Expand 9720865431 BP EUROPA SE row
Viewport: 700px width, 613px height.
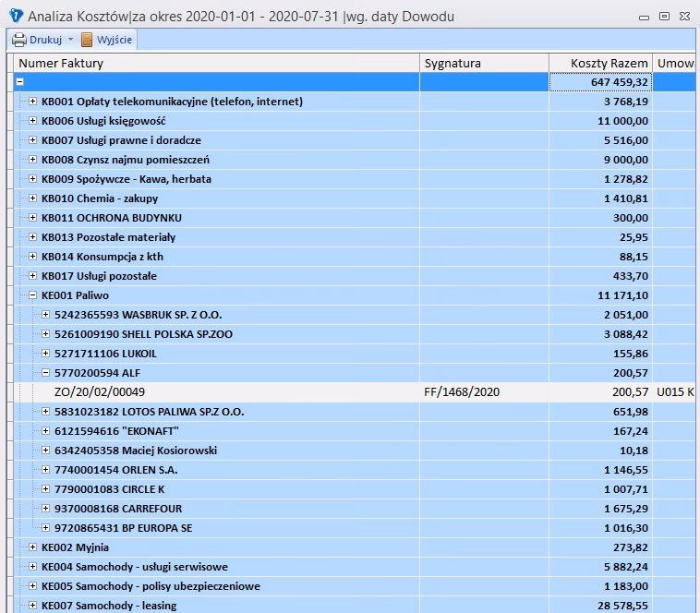point(45,528)
